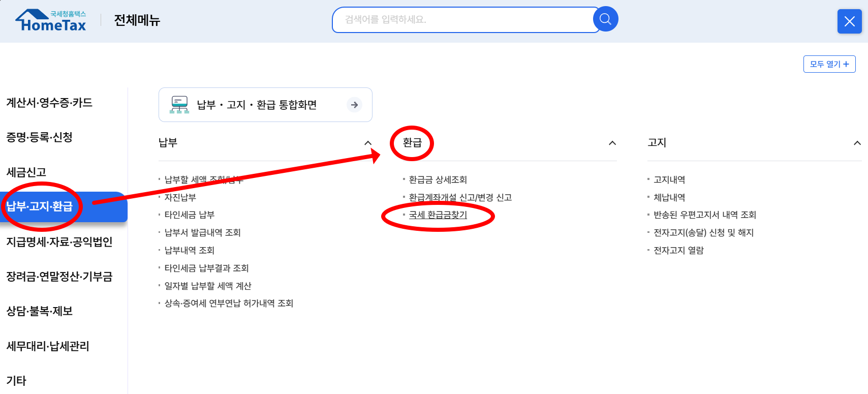Collapse the 환급 section chevron
This screenshot has height=394, width=868.
[612, 143]
